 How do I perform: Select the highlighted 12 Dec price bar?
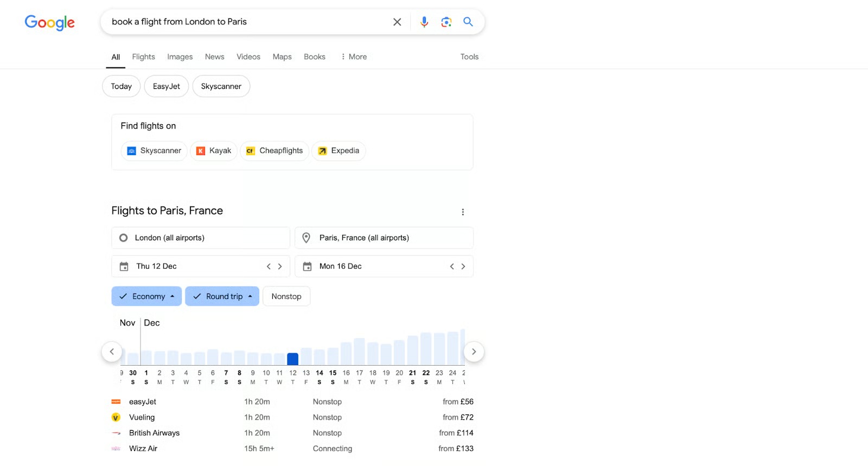click(x=292, y=359)
